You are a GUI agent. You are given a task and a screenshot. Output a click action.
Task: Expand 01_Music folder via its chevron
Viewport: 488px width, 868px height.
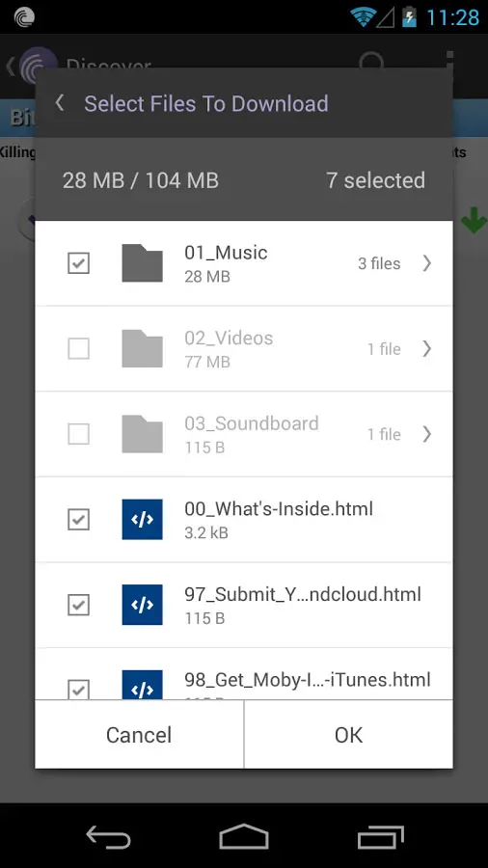tap(426, 263)
